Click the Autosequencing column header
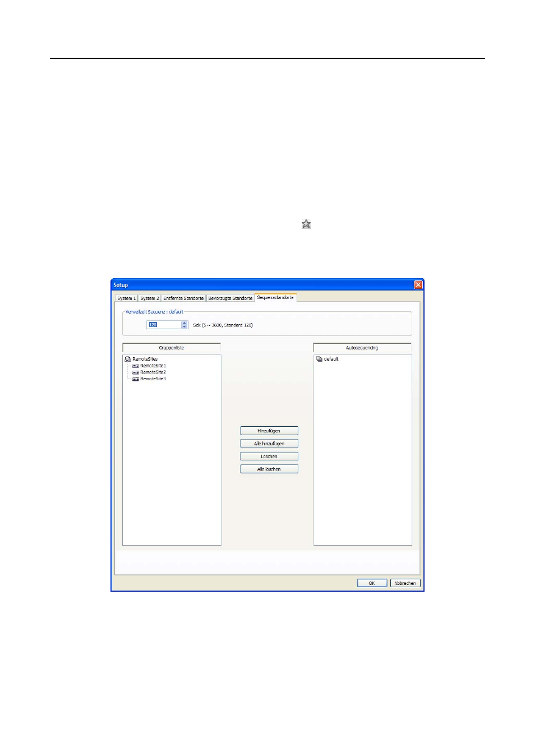This screenshot has width=535, height=756. (362, 348)
